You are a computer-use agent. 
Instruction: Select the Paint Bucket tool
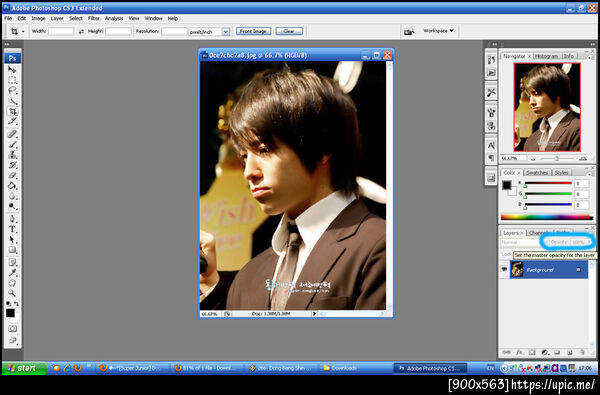pyautogui.click(x=12, y=186)
